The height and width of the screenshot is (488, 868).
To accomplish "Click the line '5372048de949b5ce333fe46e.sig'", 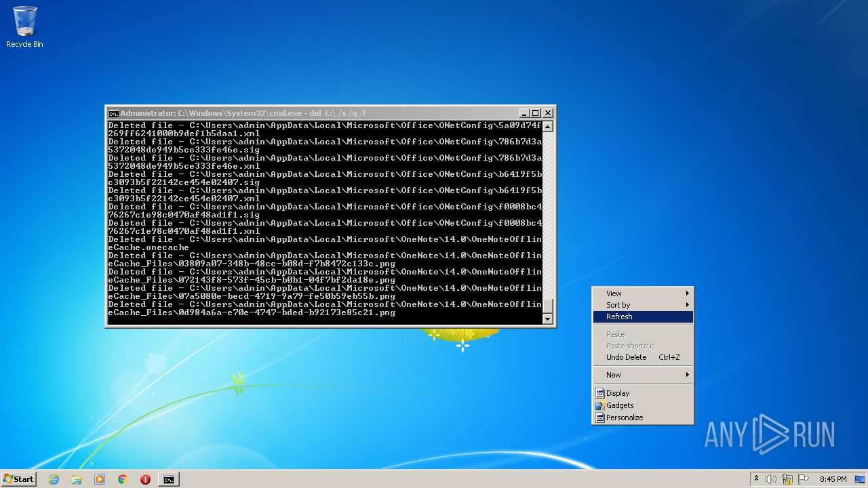I will [184, 150].
